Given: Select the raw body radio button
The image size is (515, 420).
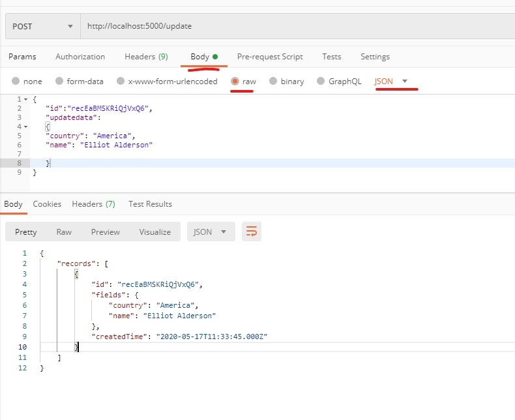Looking at the screenshot, I should pyautogui.click(x=235, y=82).
